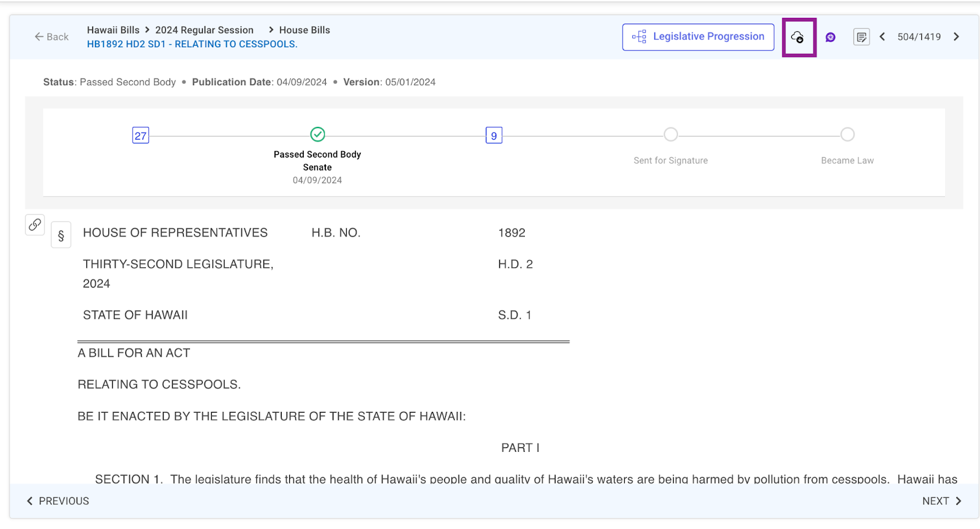Select the Sent for Signature step circle
The image size is (980, 529).
click(671, 134)
